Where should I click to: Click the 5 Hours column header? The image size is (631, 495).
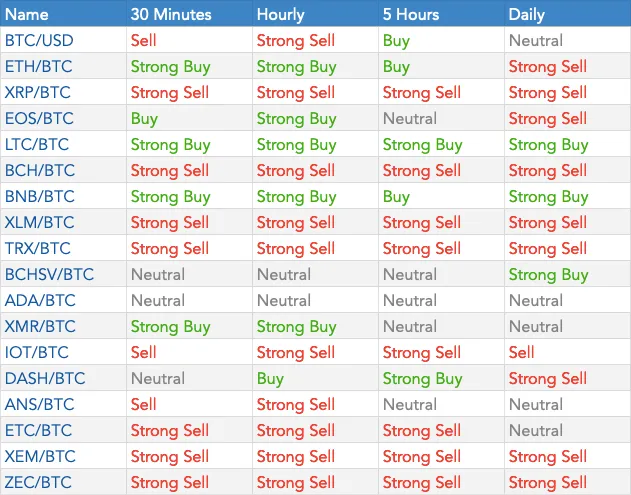pos(411,14)
